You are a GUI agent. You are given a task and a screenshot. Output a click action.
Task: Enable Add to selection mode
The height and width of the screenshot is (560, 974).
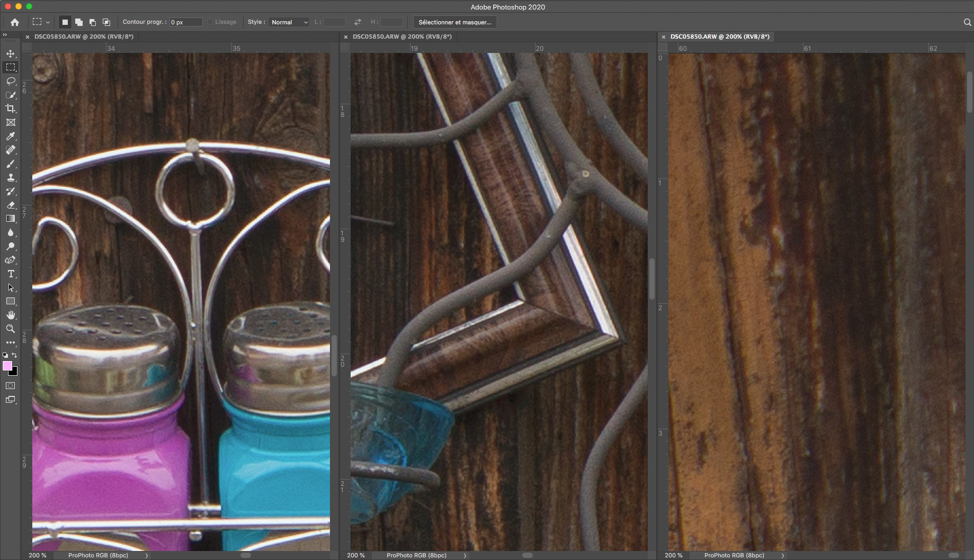(79, 22)
